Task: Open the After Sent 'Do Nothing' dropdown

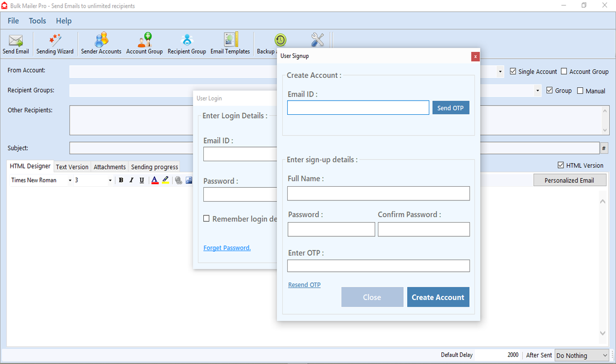Action: pos(581,355)
